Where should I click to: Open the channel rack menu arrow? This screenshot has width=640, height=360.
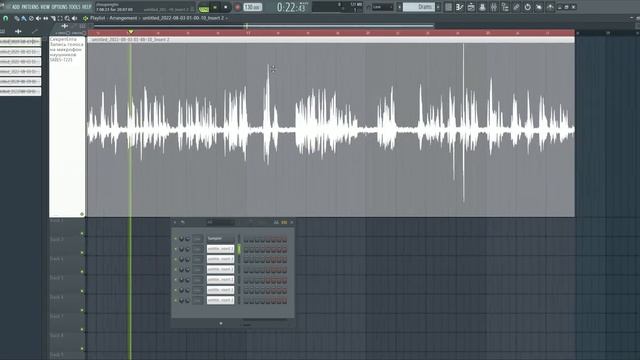175,222
